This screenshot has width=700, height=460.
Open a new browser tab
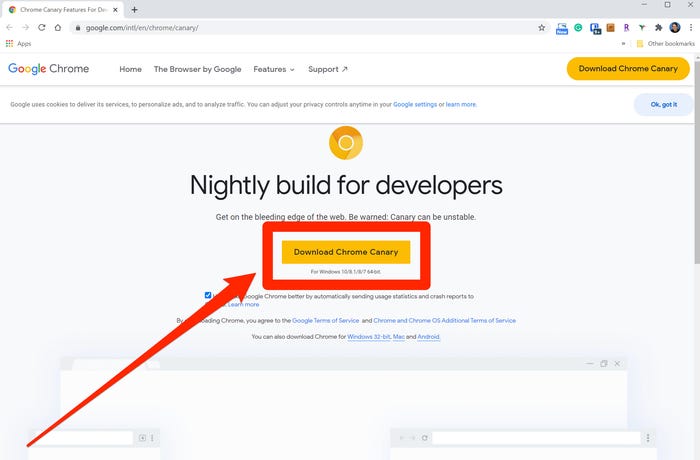[x=134, y=9]
